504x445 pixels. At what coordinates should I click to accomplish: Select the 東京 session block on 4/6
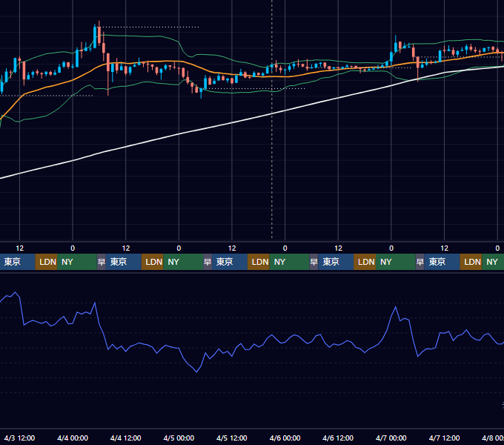point(336,262)
